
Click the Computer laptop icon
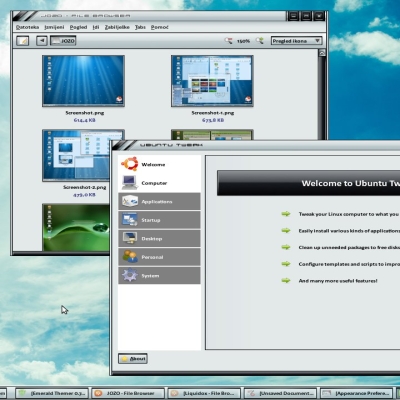[x=130, y=182]
